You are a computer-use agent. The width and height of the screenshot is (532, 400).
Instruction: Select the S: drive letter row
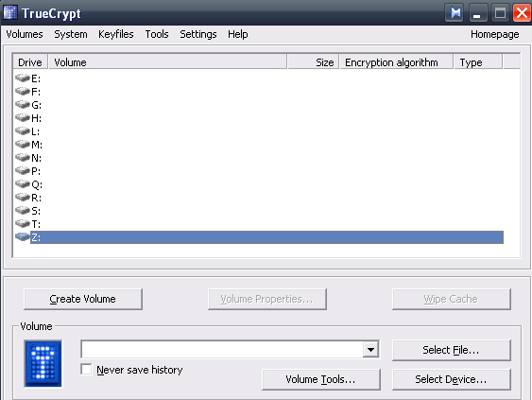tap(259, 211)
